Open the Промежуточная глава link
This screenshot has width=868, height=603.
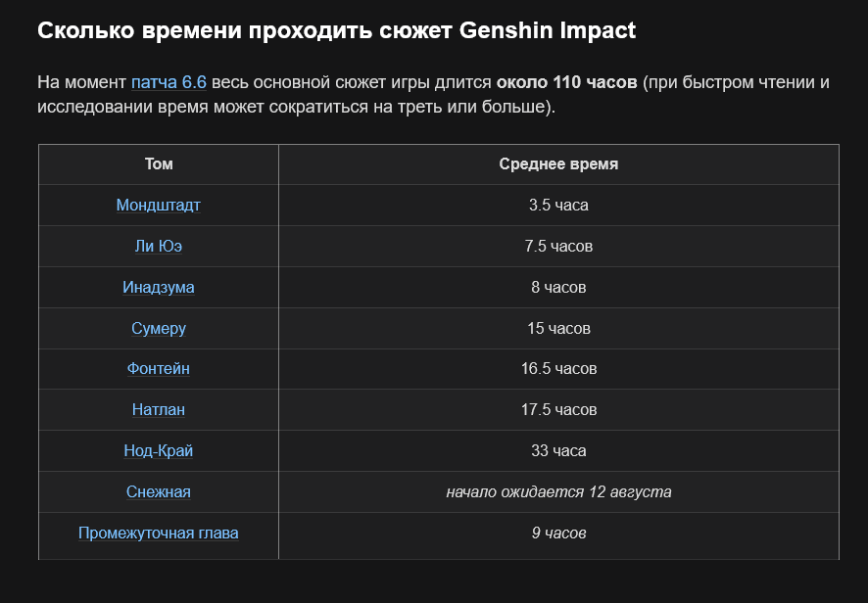click(x=159, y=533)
